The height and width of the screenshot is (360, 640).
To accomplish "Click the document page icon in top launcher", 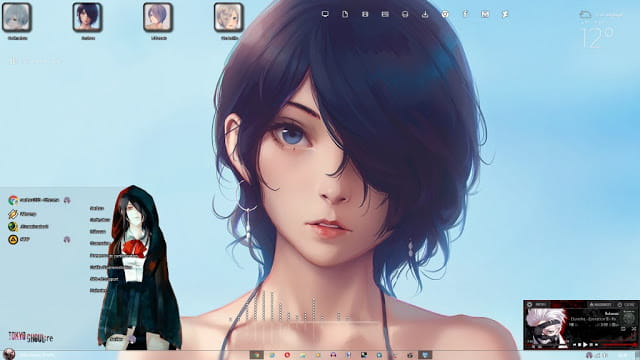I will (x=345, y=14).
